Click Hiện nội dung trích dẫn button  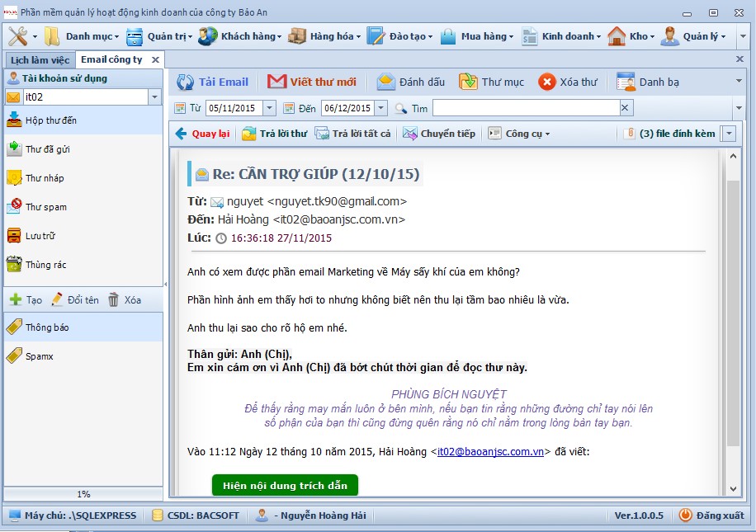point(285,485)
